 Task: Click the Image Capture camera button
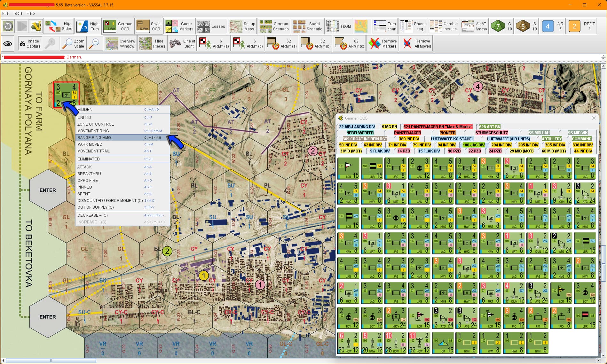click(30, 43)
